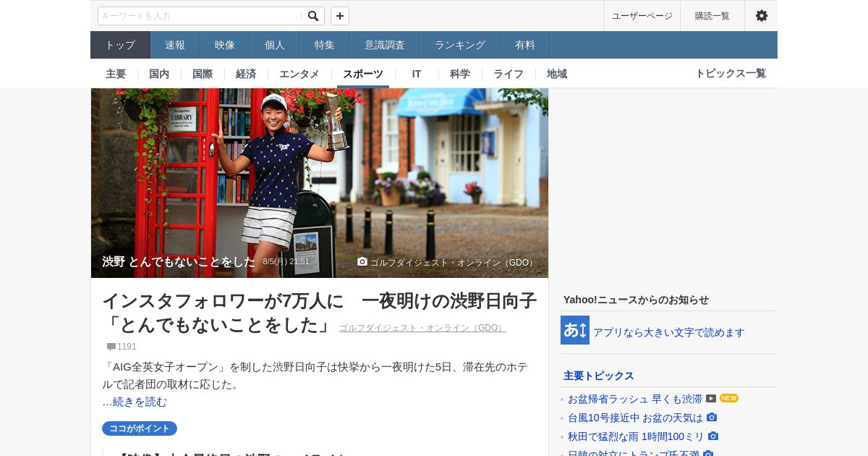
Task: Click ゴルフダイジェスト・オンライン credit on photo
Action: click(453, 262)
